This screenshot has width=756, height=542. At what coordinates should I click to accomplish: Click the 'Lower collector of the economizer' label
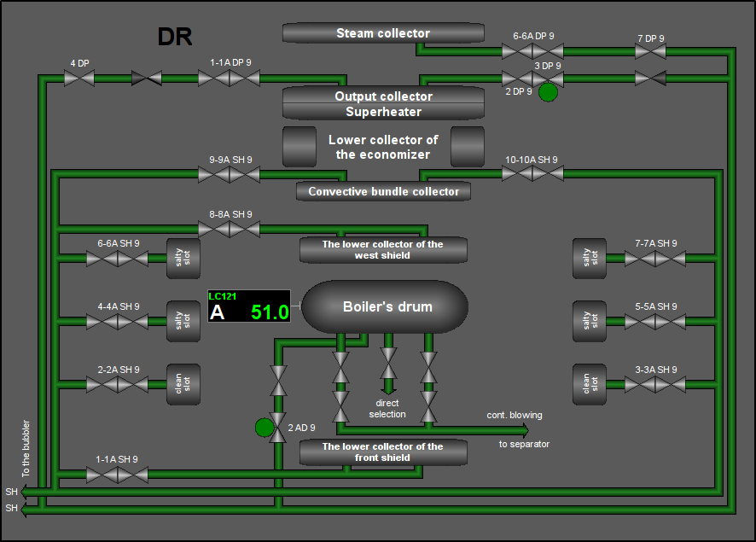[x=383, y=147]
